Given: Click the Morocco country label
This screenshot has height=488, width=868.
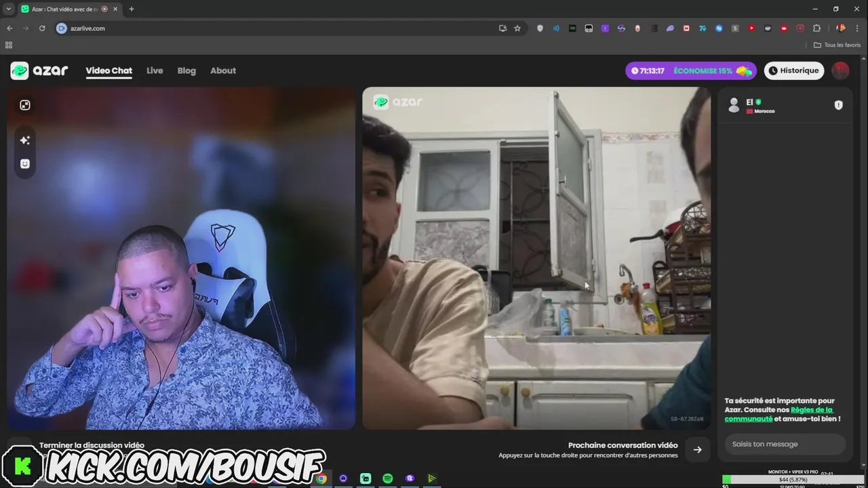Looking at the screenshot, I should point(764,111).
